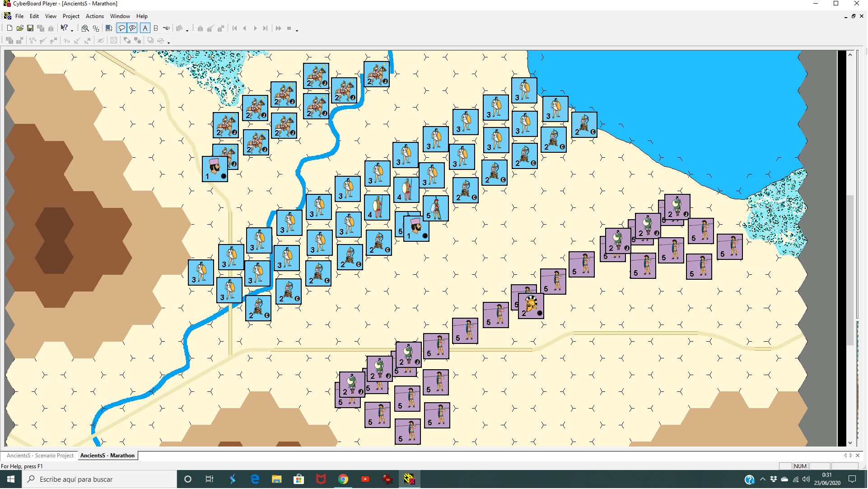Click the Open file folder icon
The height and width of the screenshot is (489, 868).
pyautogui.click(x=20, y=28)
